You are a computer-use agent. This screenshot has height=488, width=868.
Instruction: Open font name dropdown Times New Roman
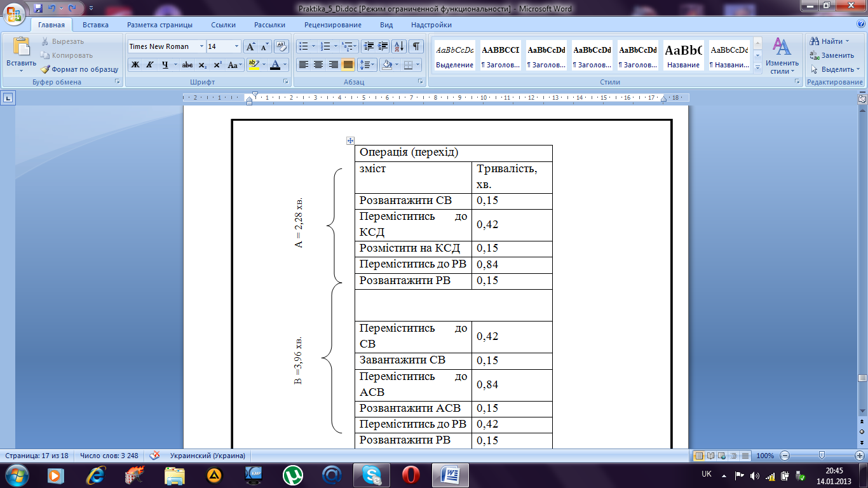tap(202, 46)
